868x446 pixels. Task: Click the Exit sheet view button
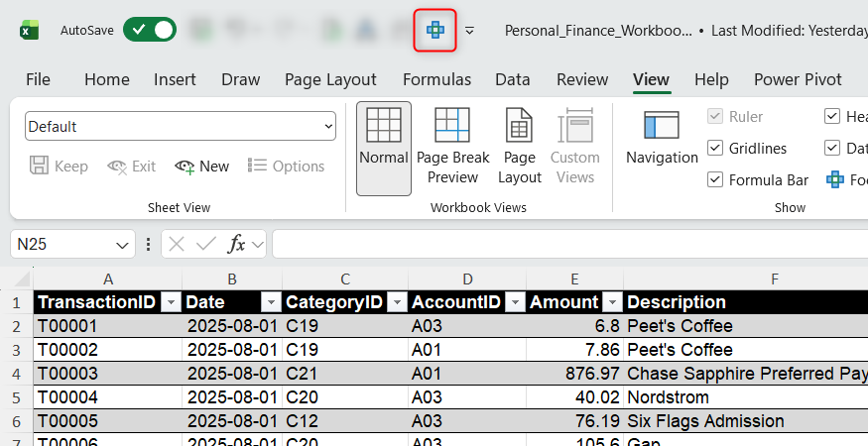132,166
